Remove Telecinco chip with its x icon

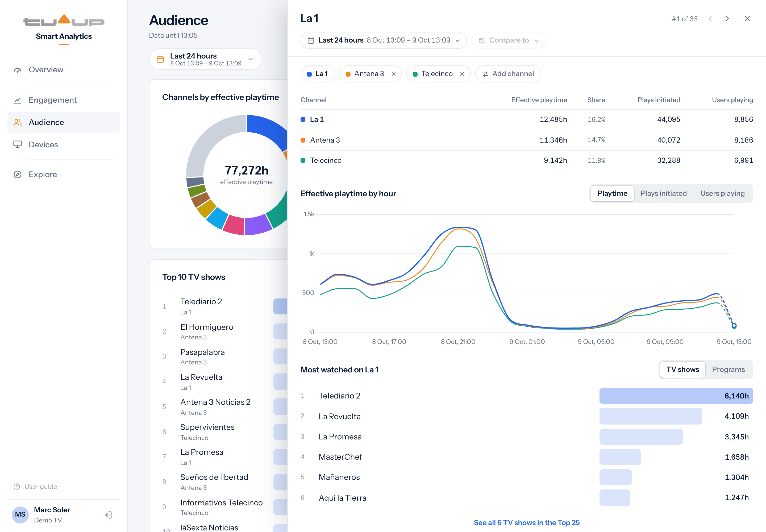tap(462, 74)
